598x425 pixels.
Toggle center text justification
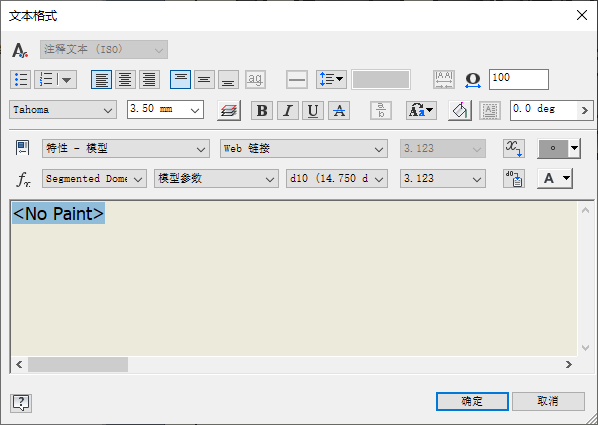pyautogui.click(x=125, y=79)
